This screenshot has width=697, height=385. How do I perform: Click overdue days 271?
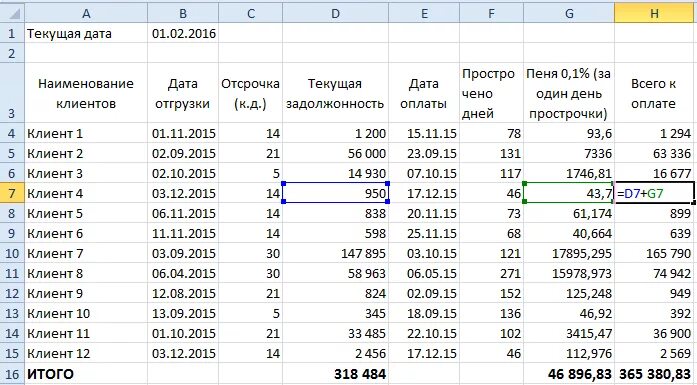coord(492,273)
